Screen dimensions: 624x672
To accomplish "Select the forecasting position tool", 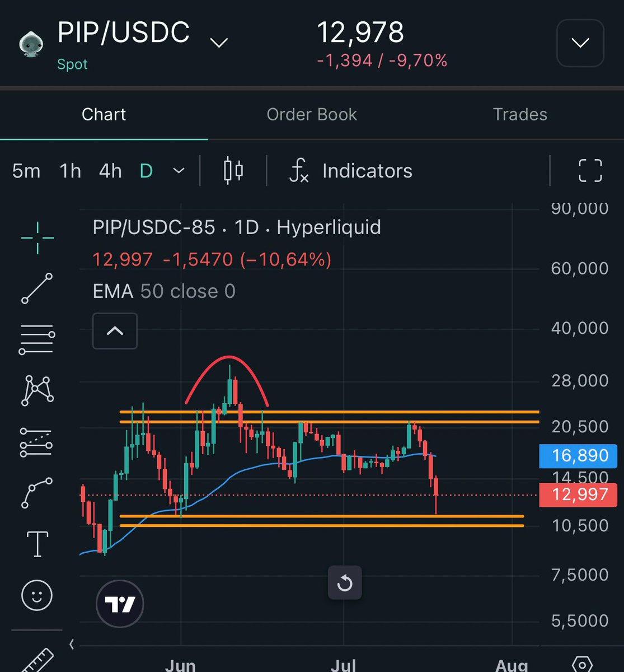I will (37, 442).
